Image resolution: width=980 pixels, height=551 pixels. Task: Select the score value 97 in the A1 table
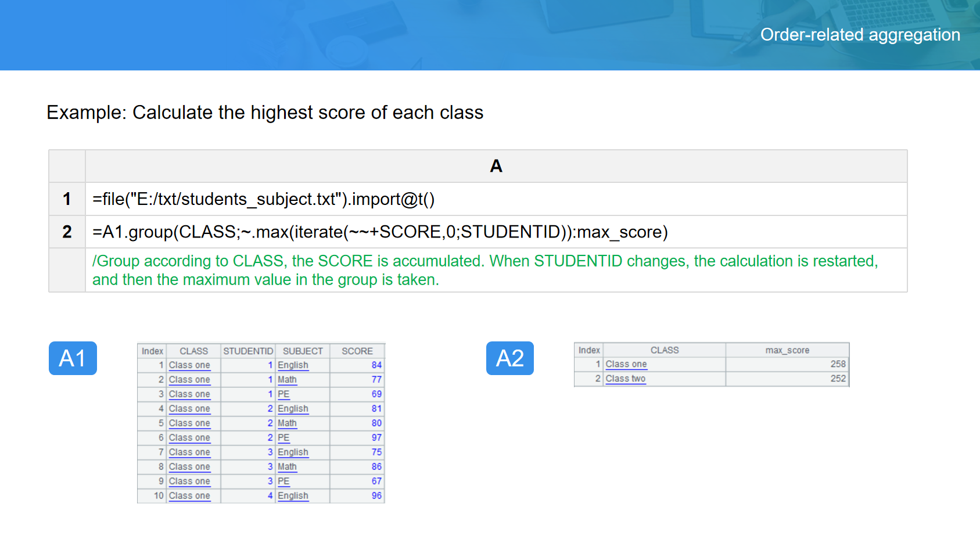pos(376,438)
